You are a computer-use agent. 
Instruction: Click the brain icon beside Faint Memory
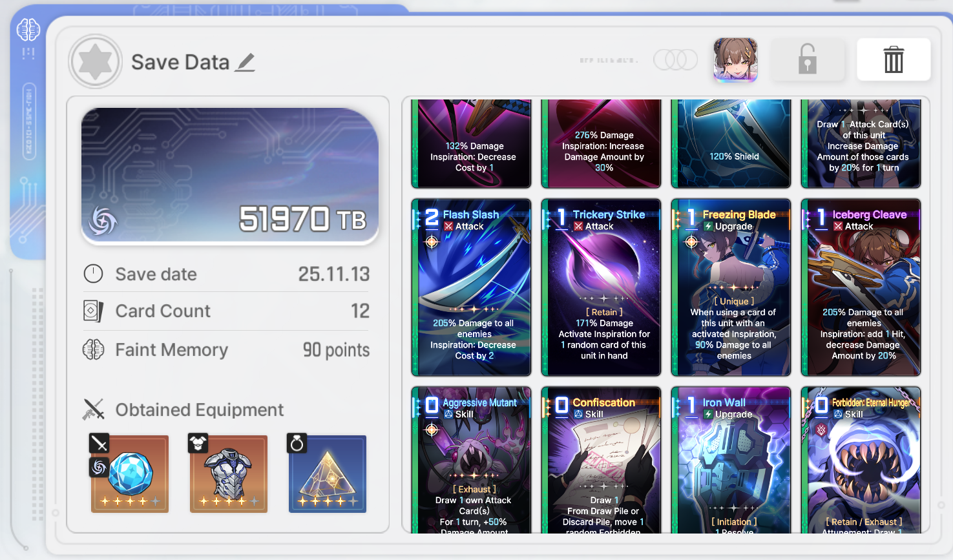tap(94, 349)
